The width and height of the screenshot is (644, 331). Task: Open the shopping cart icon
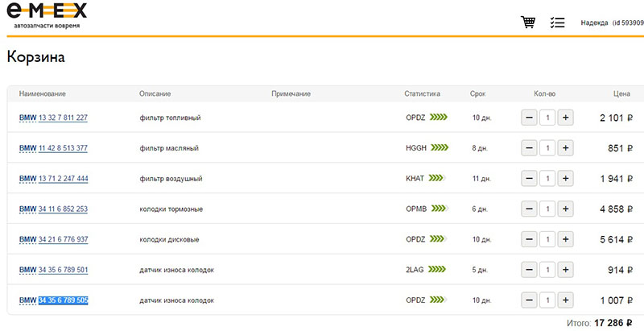[528, 23]
